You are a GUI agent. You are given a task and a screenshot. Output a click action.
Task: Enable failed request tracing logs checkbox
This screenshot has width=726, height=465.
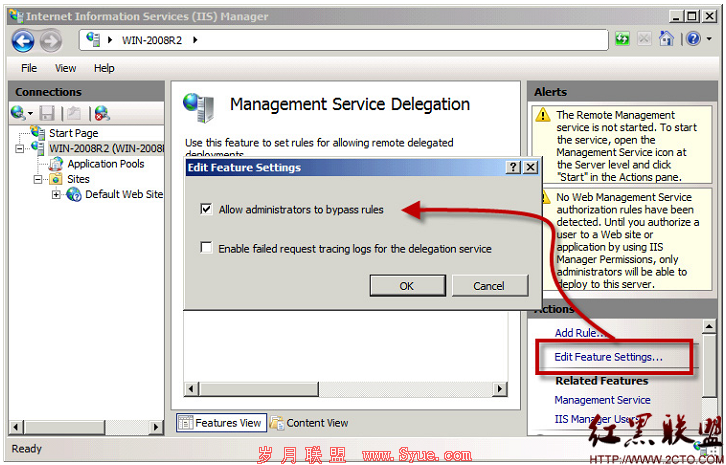point(206,247)
